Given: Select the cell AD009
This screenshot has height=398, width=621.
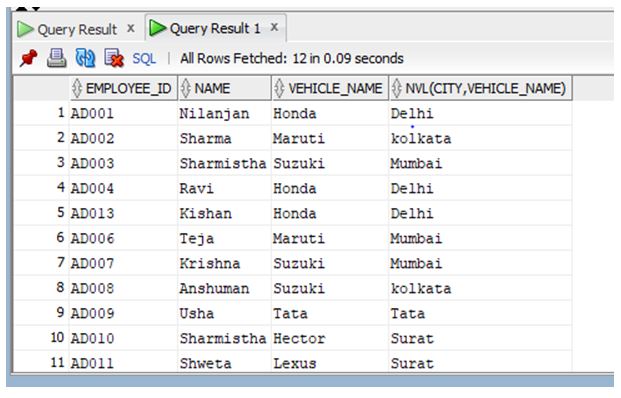Looking at the screenshot, I should click(123, 313).
